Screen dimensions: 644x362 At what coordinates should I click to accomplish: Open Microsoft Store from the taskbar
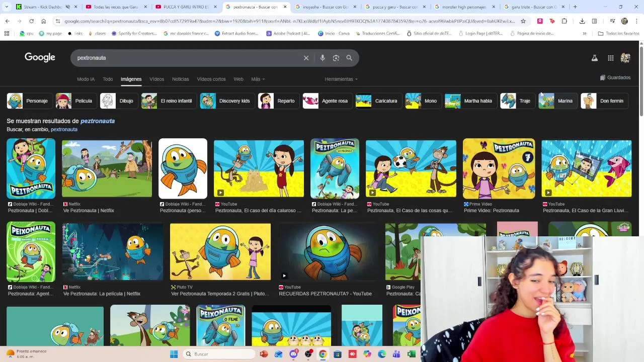click(338, 354)
